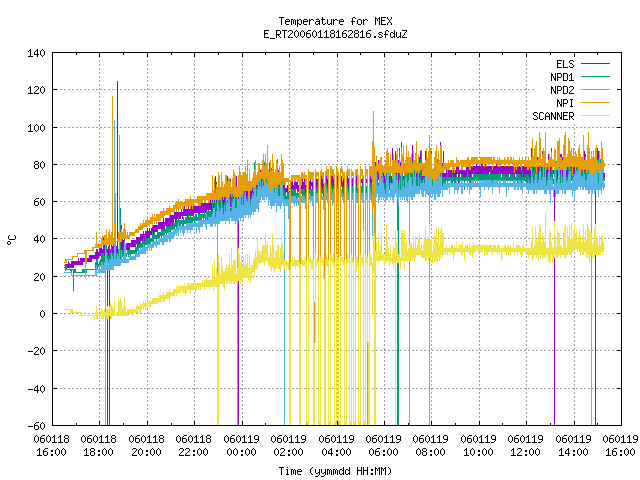
Task: Click the SCANNER legend label
Action: 553,116
